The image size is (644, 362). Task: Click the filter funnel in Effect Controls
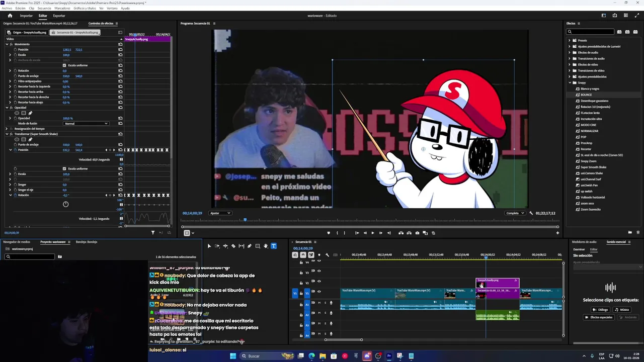[x=153, y=233]
